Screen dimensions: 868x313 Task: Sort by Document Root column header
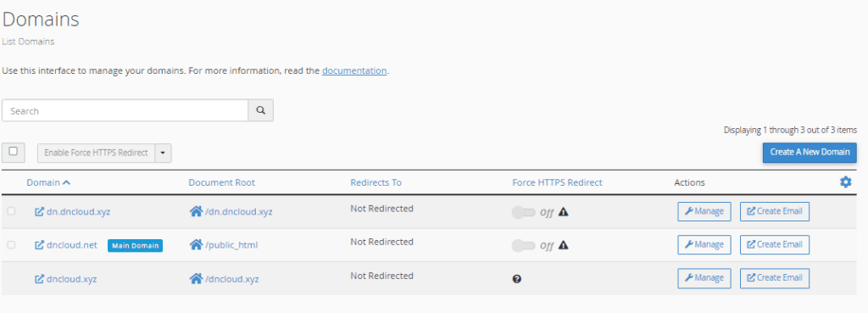click(221, 182)
